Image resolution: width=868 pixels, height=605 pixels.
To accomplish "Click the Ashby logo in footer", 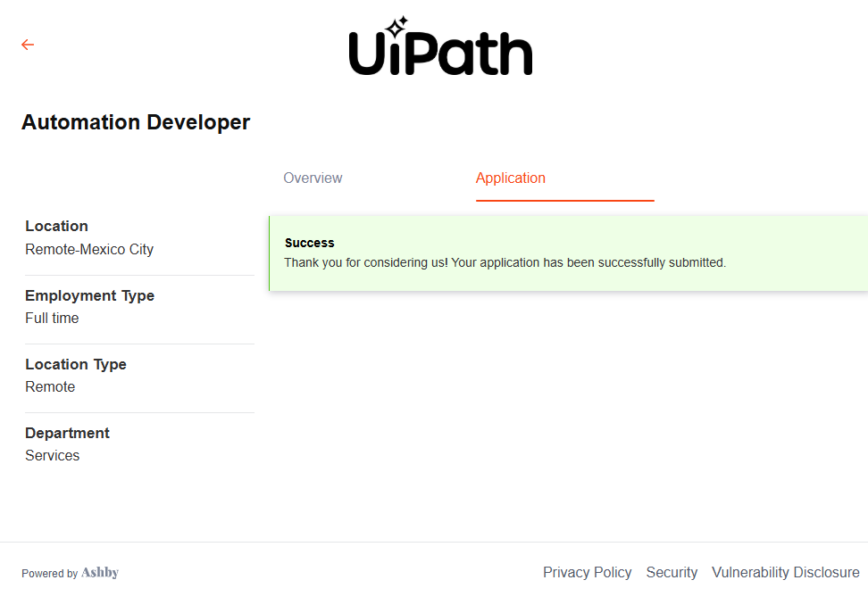I will coord(100,573).
